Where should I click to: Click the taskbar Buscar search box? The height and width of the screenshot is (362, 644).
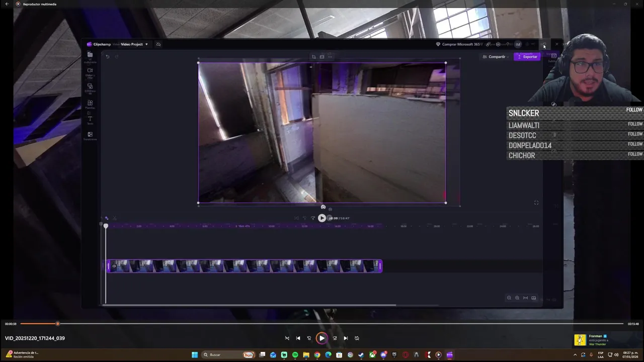[x=228, y=355]
